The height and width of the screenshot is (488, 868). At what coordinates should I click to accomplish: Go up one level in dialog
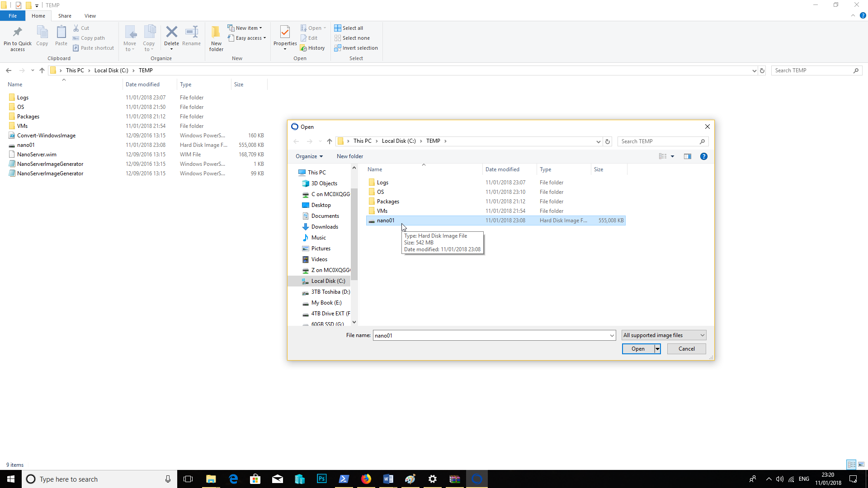[329, 141]
